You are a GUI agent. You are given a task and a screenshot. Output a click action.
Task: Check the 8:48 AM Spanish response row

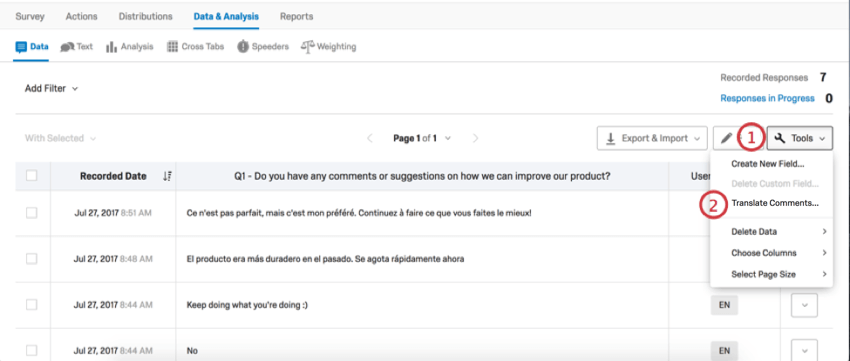(x=31, y=259)
